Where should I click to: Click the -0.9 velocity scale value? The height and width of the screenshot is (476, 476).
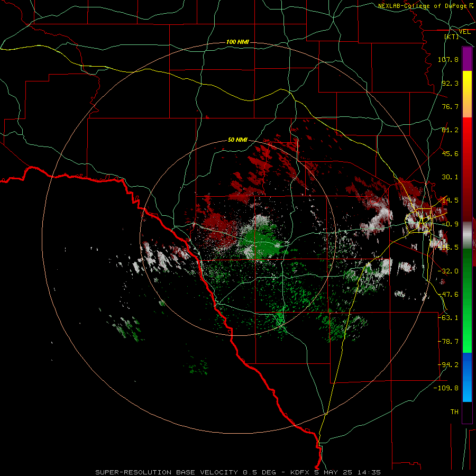[x=450, y=224]
